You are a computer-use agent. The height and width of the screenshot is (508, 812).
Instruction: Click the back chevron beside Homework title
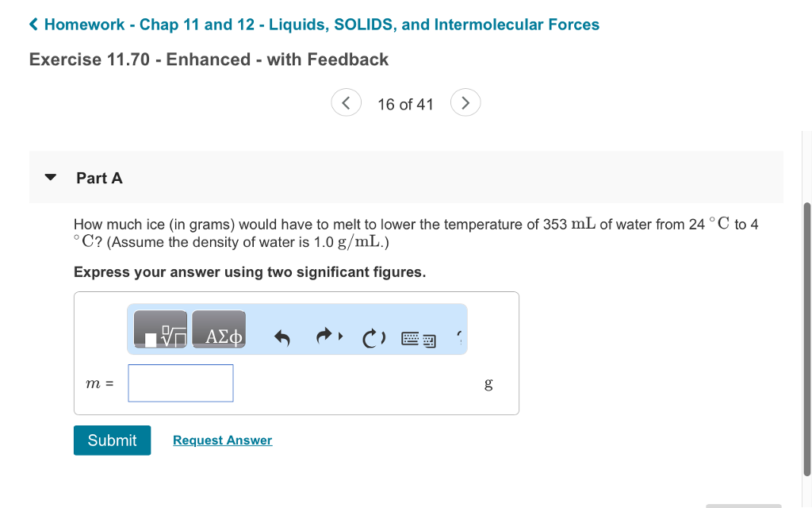click(x=33, y=24)
